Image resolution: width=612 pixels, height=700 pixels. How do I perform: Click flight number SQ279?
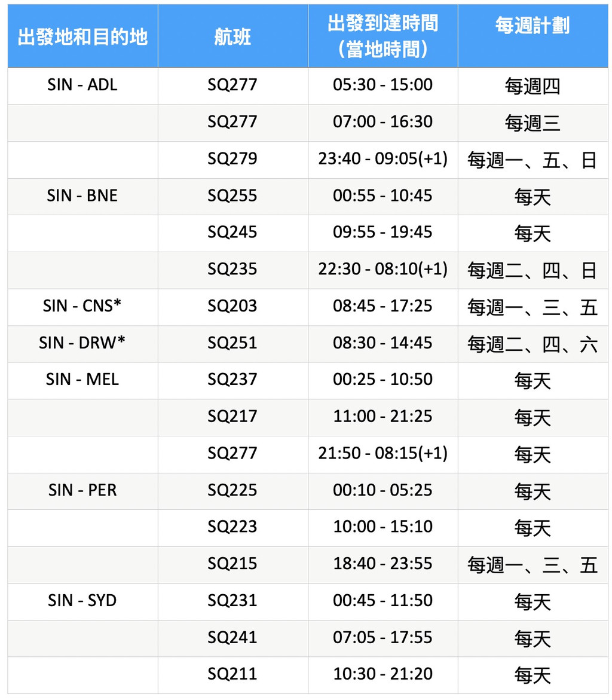click(x=232, y=160)
